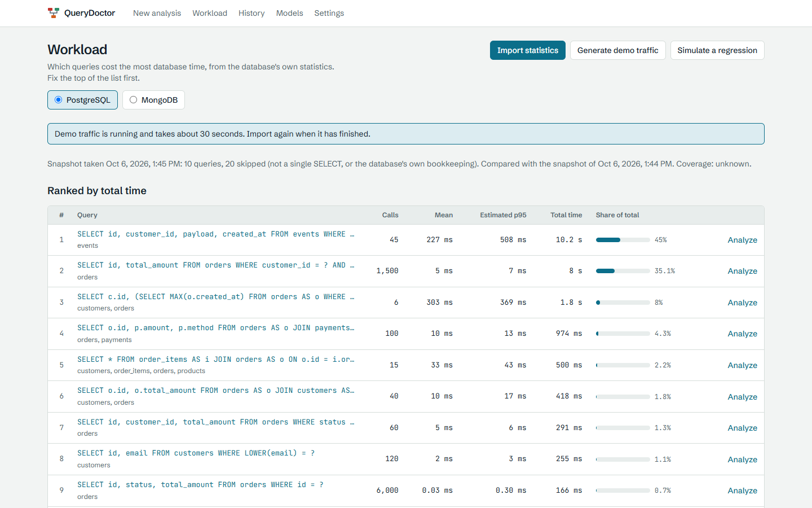Click the 'customers, order_items, orders, products' table list

point(141,371)
